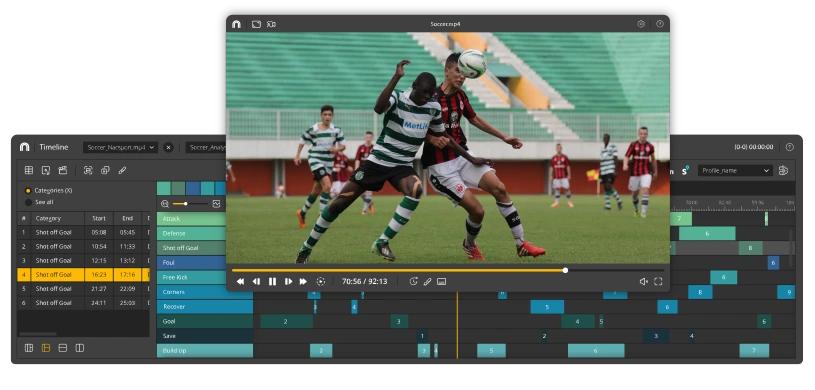Open the Soccer_Nacsport.mp4 dropdown

[x=120, y=147]
